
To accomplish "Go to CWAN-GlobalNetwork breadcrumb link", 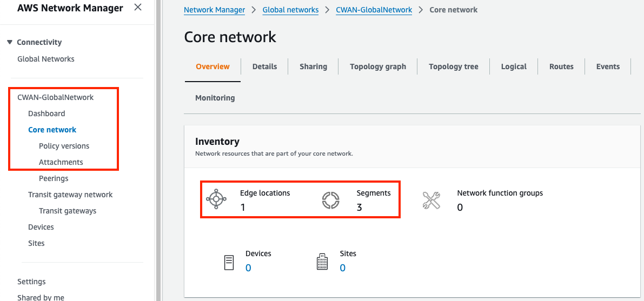I will click(x=374, y=10).
